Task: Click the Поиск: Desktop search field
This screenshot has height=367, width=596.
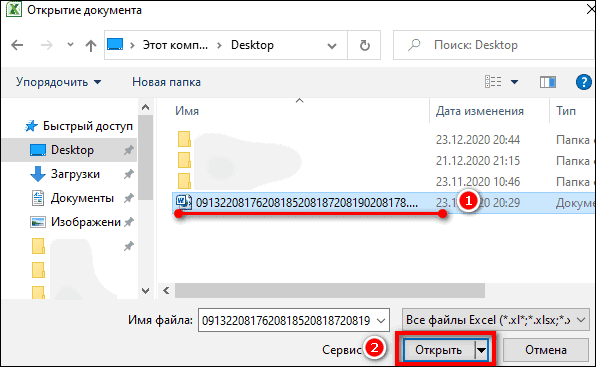Action: pos(494,45)
